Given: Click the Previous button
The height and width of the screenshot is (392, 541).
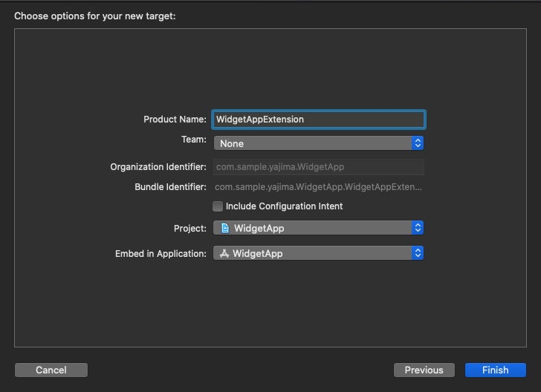Looking at the screenshot, I should point(424,370).
